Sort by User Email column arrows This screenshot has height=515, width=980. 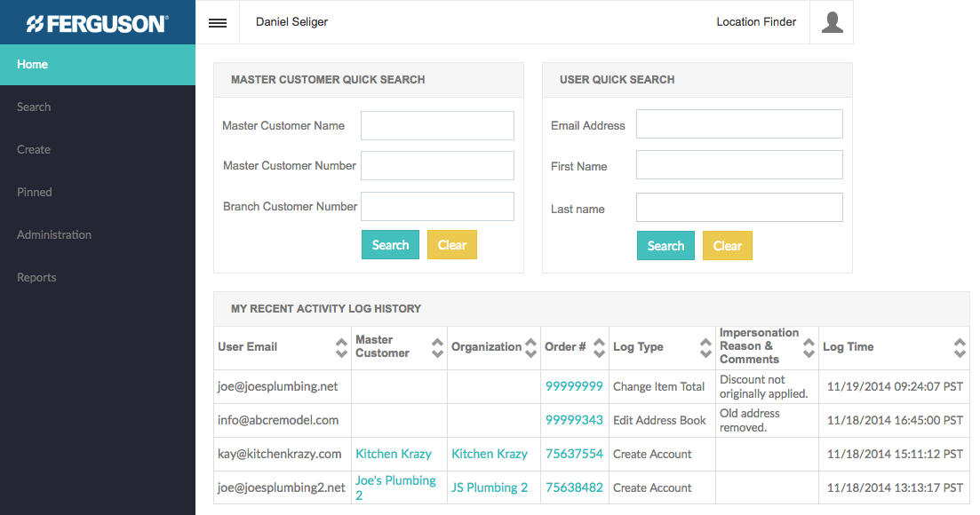click(341, 347)
